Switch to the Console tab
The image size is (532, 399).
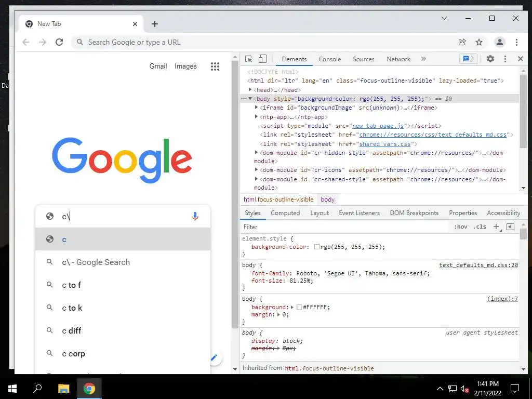pos(329,59)
